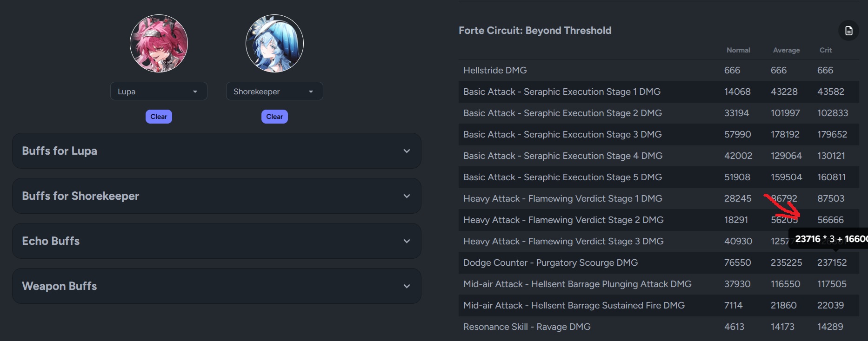Click Shorekeeper's character portrait
868x341 pixels.
pyautogui.click(x=274, y=44)
